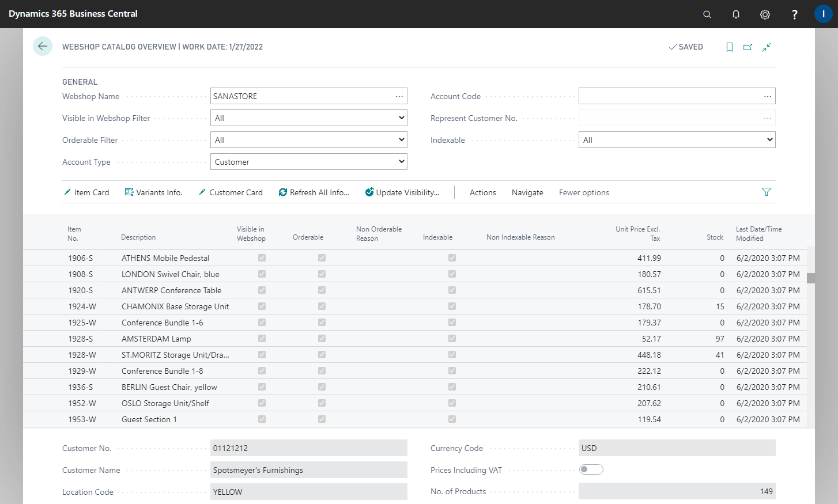Viewport: 838px width, 504px height.
Task: Click Unit Price Excl. Tax header
Action: pos(637,234)
